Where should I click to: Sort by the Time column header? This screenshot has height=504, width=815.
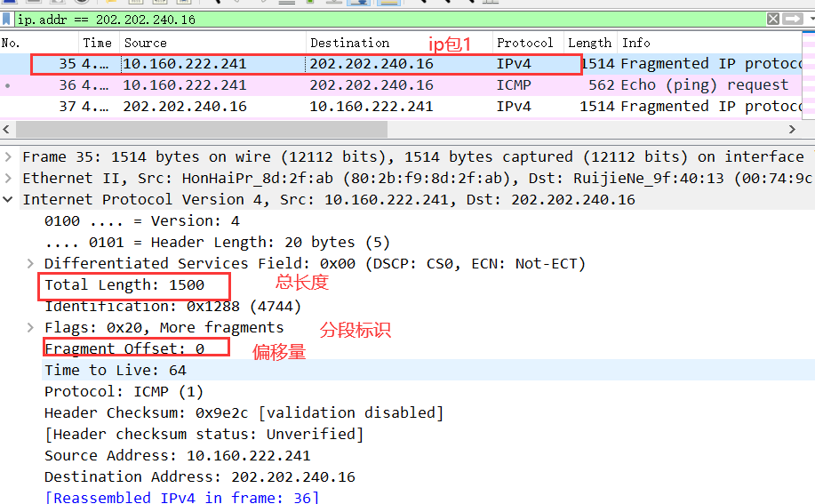[x=97, y=43]
